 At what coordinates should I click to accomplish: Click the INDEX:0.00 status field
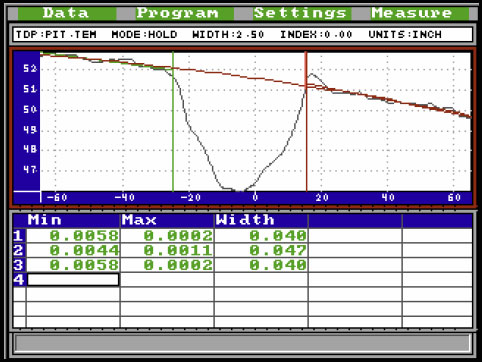[316, 34]
